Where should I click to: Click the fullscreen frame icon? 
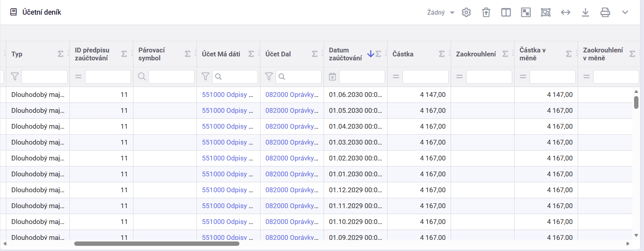(x=546, y=12)
